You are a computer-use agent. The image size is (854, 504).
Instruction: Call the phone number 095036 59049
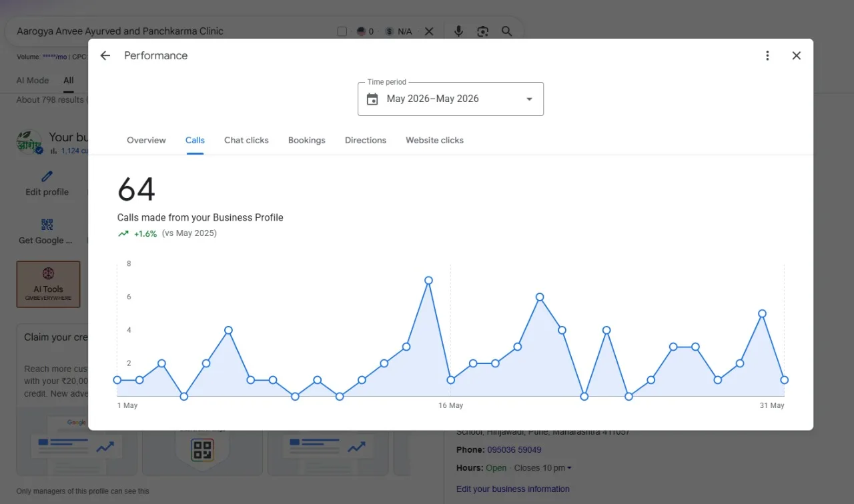(514, 450)
